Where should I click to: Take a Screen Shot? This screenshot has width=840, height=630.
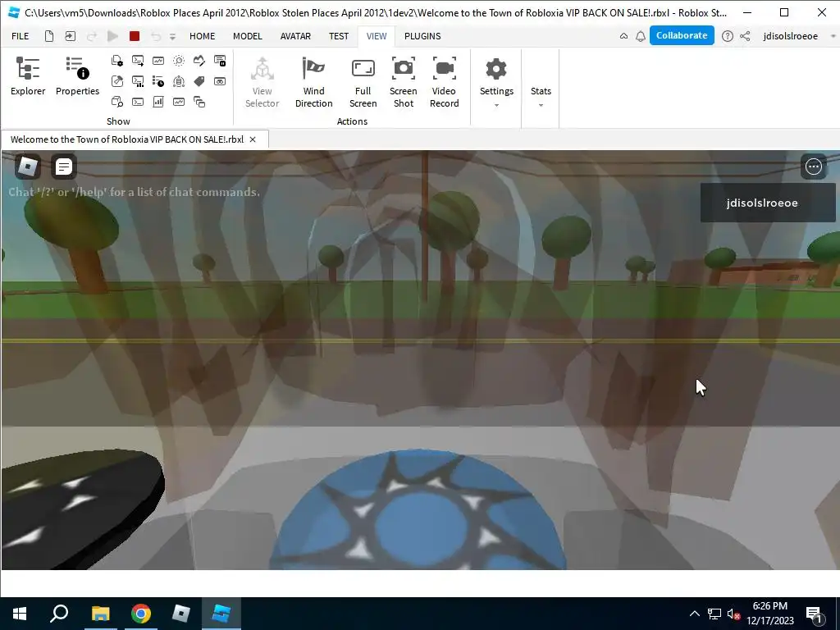tap(404, 81)
